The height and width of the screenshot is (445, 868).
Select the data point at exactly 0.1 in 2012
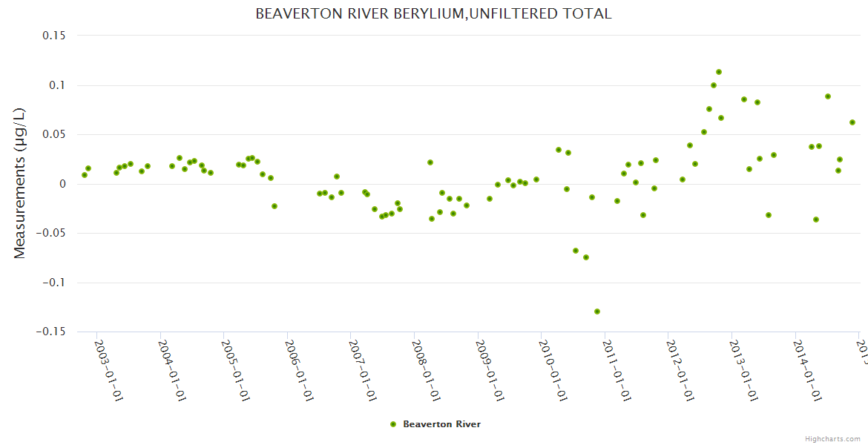click(x=714, y=85)
